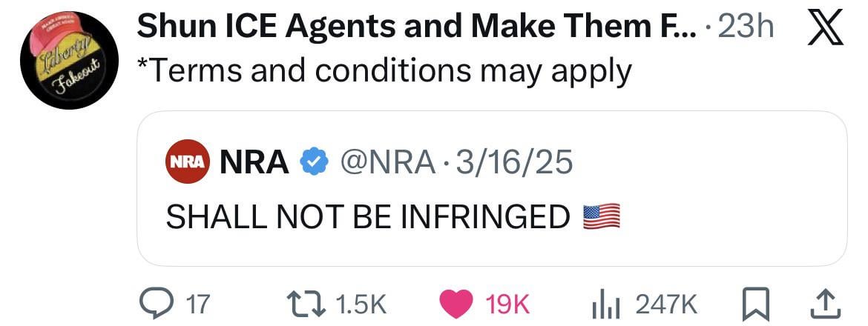Toggle the pink heart like icon

456,303
